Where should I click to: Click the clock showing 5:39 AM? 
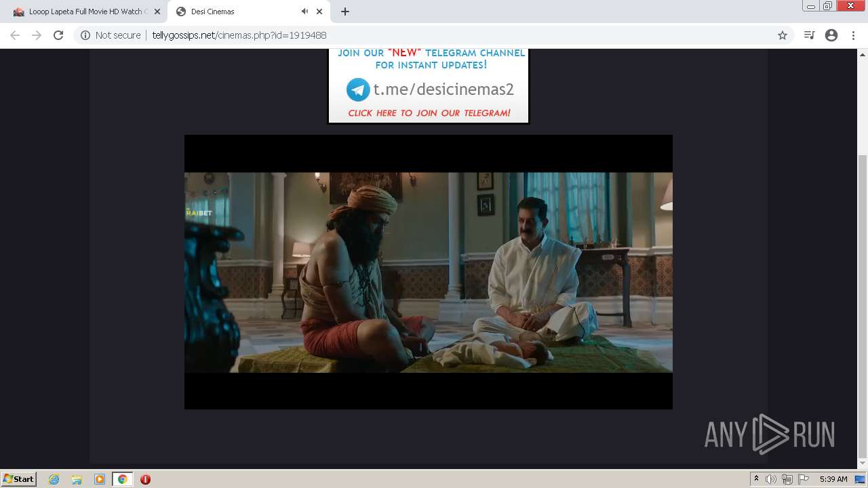coord(833,479)
